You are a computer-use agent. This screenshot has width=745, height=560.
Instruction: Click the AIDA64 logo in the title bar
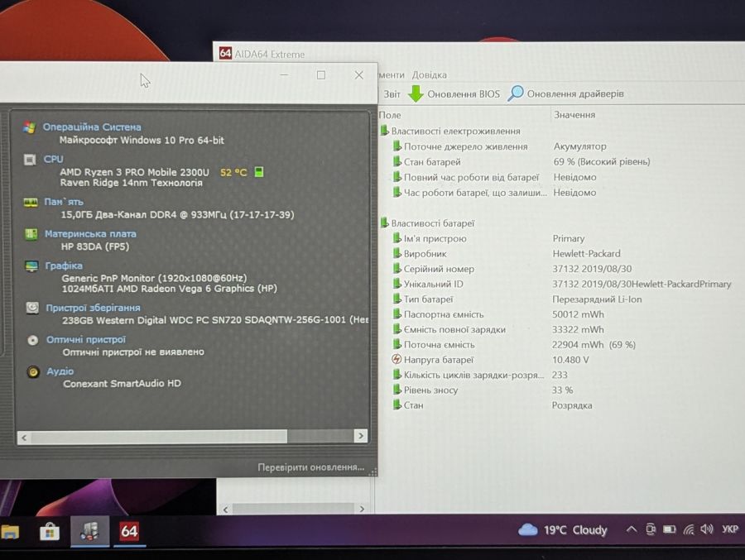tap(226, 53)
